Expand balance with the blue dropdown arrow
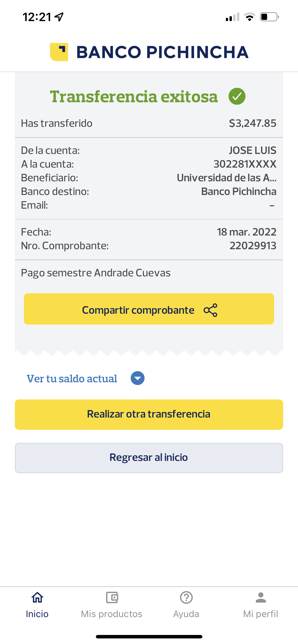The height and width of the screenshot is (644, 298). tap(137, 378)
